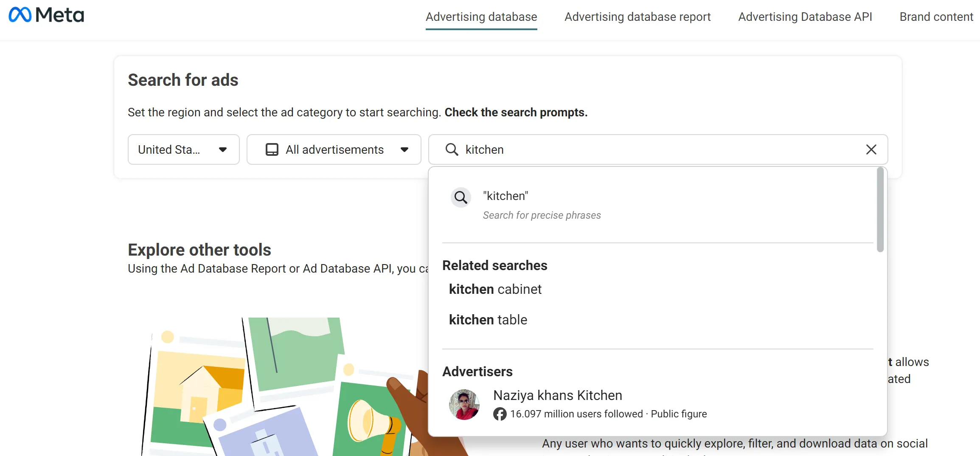Click the Advertisers heading in suggestions
The height and width of the screenshot is (456, 980).
(477, 372)
